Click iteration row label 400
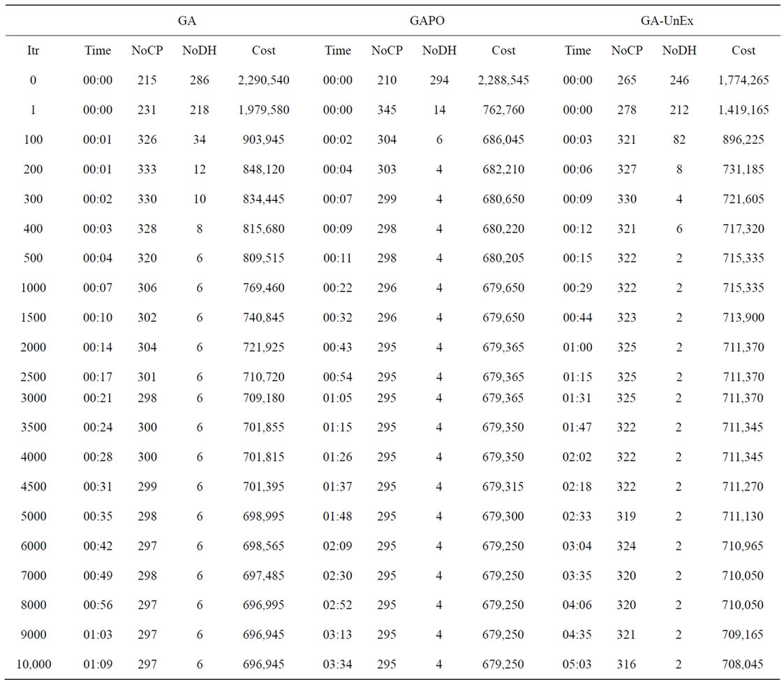Image resolution: width=784 pixels, height=680 pixels. click(x=33, y=228)
